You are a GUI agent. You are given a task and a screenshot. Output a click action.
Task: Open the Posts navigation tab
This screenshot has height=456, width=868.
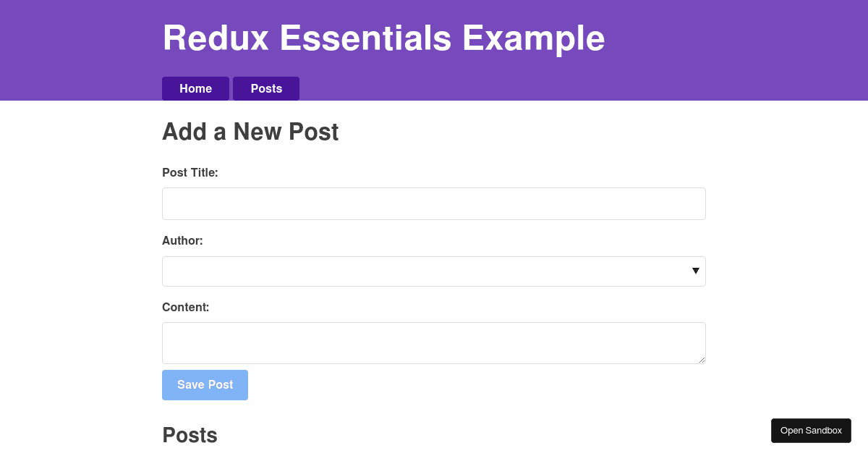[x=266, y=88]
